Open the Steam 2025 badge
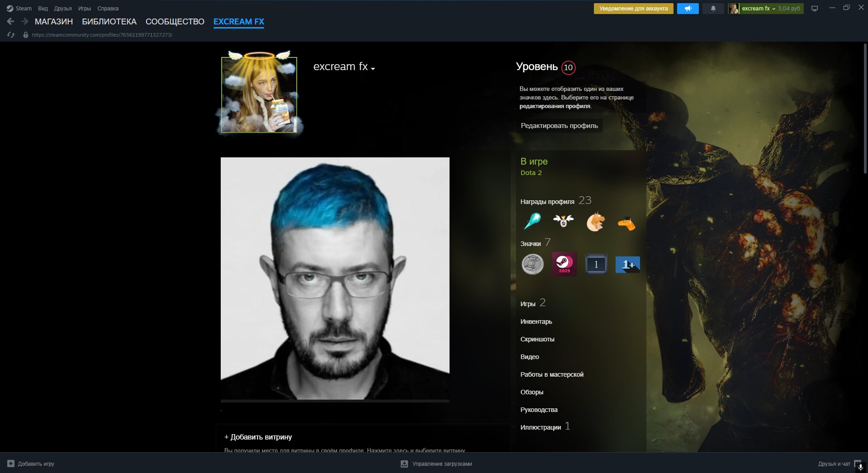The image size is (868, 473). click(x=564, y=264)
